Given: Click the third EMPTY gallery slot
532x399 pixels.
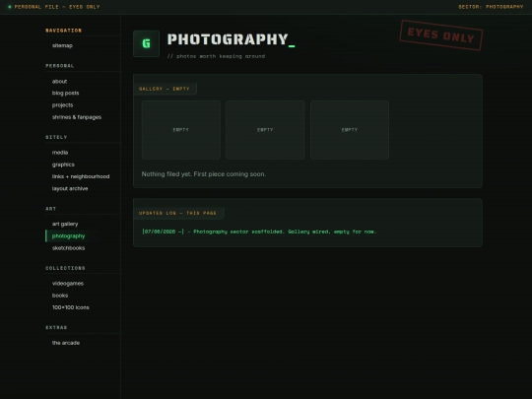Looking at the screenshot, I should [x=350, y=130].
